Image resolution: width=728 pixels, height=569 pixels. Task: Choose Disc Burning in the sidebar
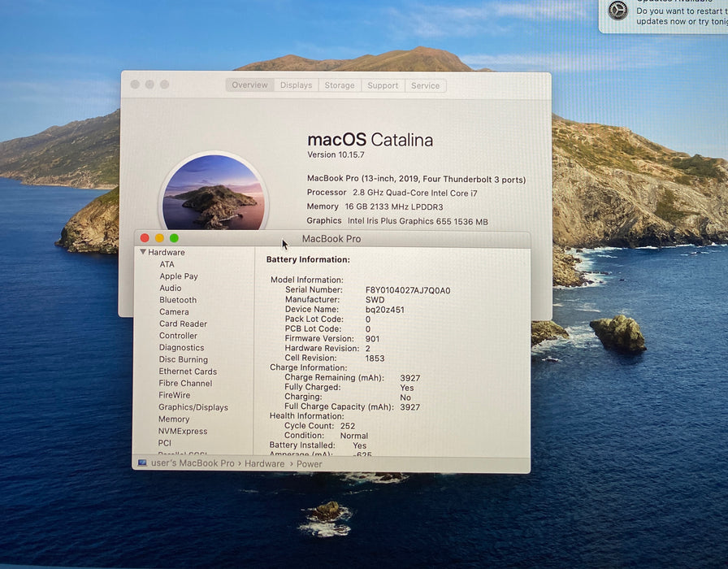183,359
